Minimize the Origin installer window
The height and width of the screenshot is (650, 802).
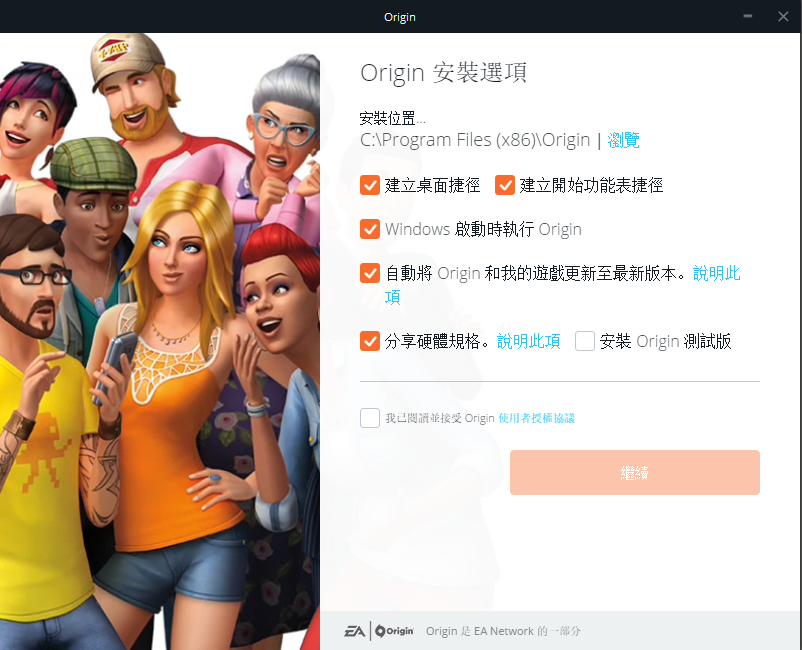[x=746, y=16]
